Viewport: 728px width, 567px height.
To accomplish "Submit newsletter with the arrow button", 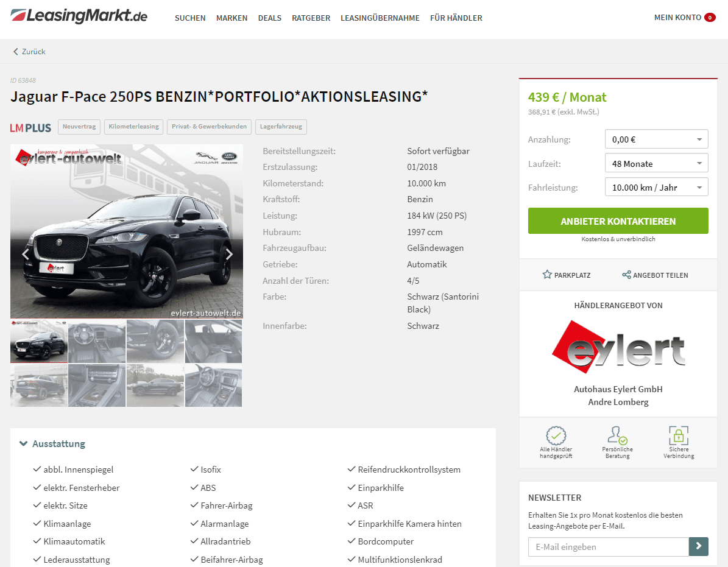I will coord(699,546).
